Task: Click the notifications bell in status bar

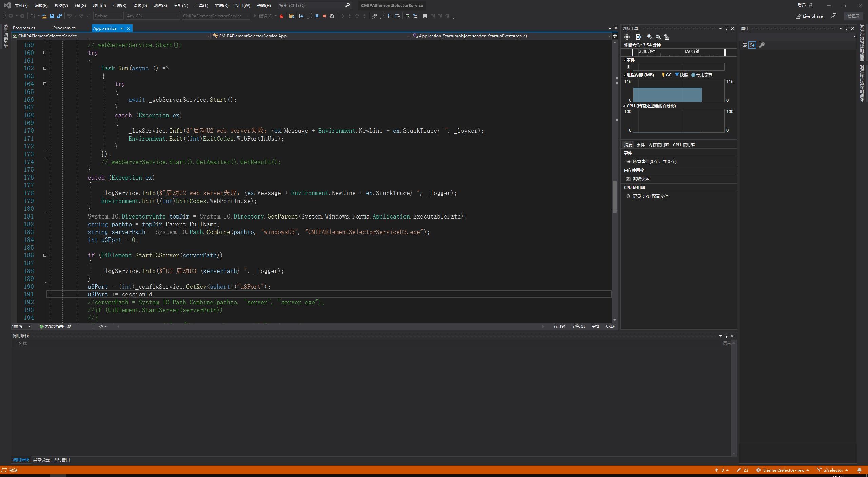Action: point(859,470)
